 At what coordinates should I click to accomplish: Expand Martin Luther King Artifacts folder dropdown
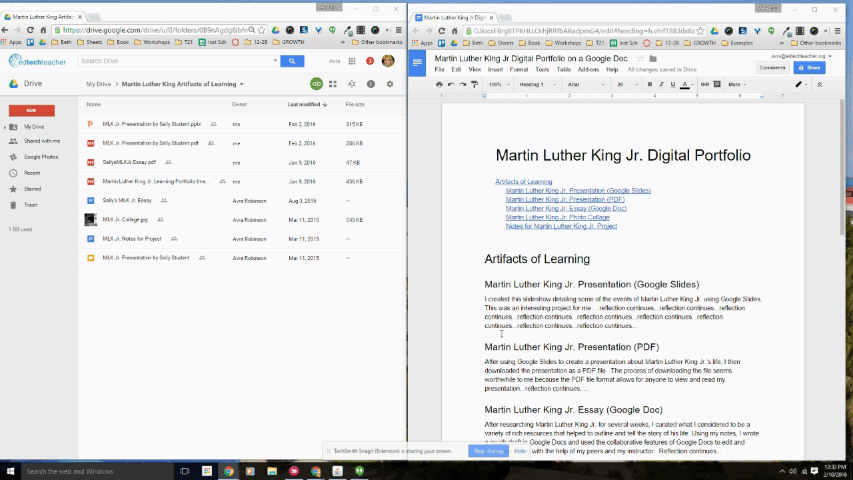coord(242,84)
